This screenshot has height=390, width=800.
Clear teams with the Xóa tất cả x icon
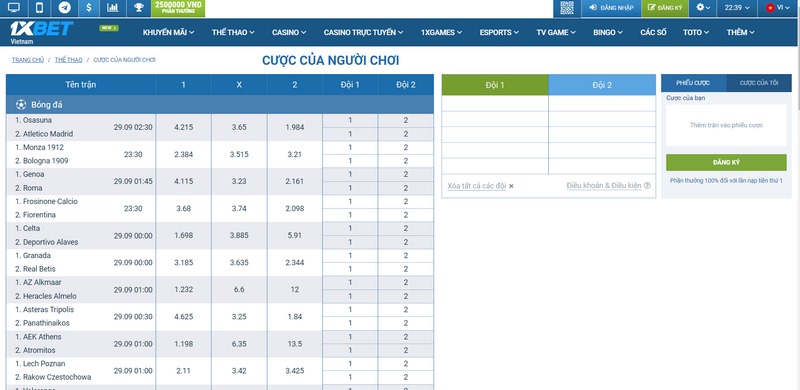[x=511, y=186]
